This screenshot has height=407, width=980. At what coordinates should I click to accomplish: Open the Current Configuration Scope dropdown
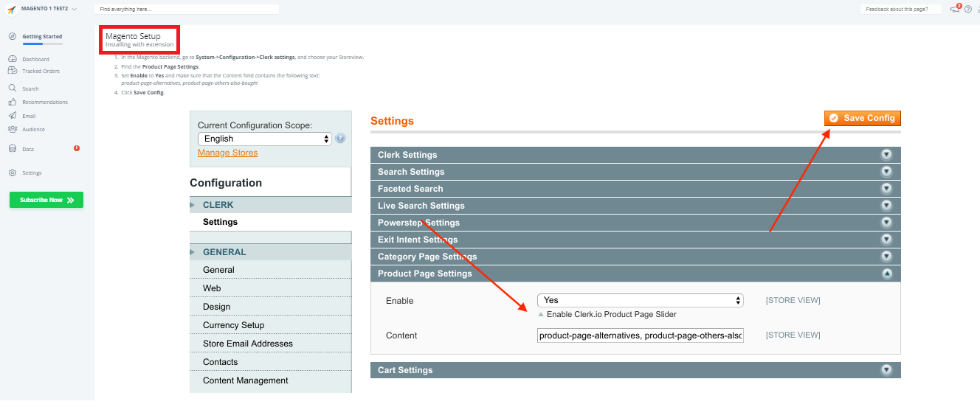(265, 139)
